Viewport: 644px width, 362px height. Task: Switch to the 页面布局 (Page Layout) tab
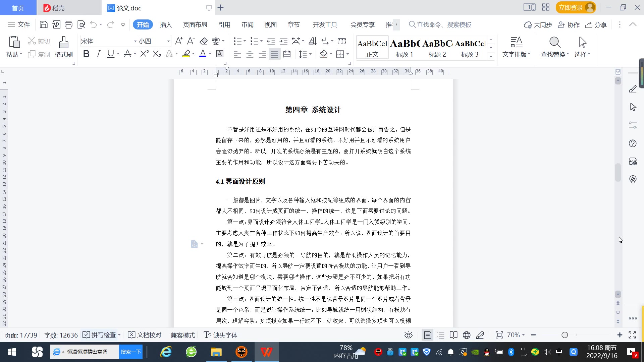195,25
